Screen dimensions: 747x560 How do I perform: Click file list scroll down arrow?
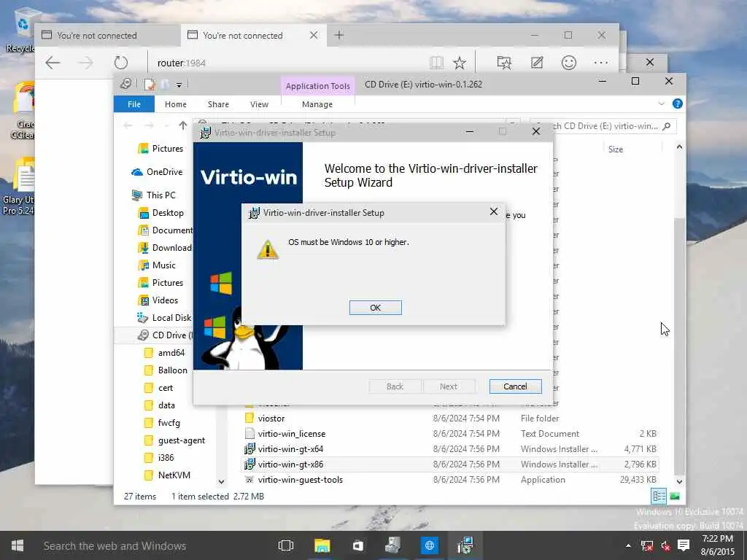679,481
